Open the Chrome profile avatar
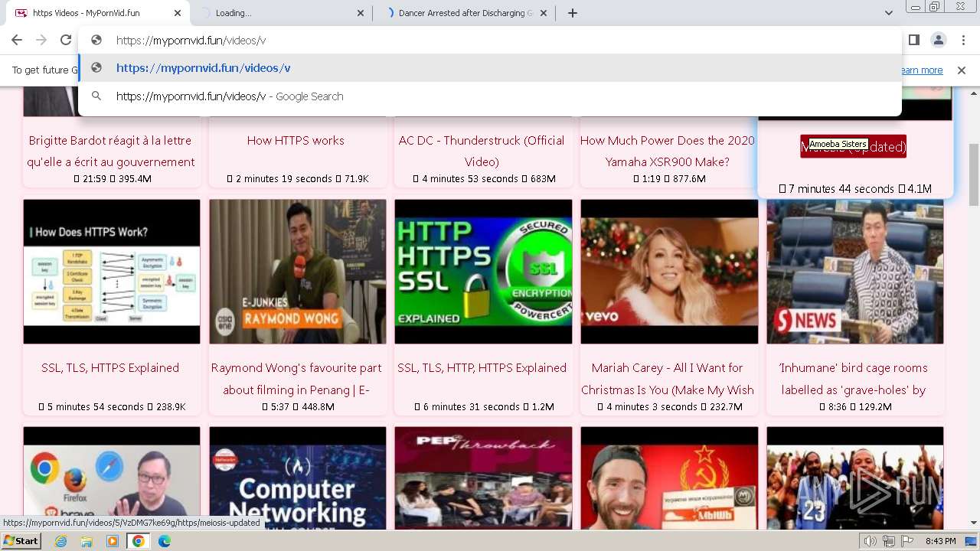The width and height of the screenshot is (980, 551). coord(938,40)
